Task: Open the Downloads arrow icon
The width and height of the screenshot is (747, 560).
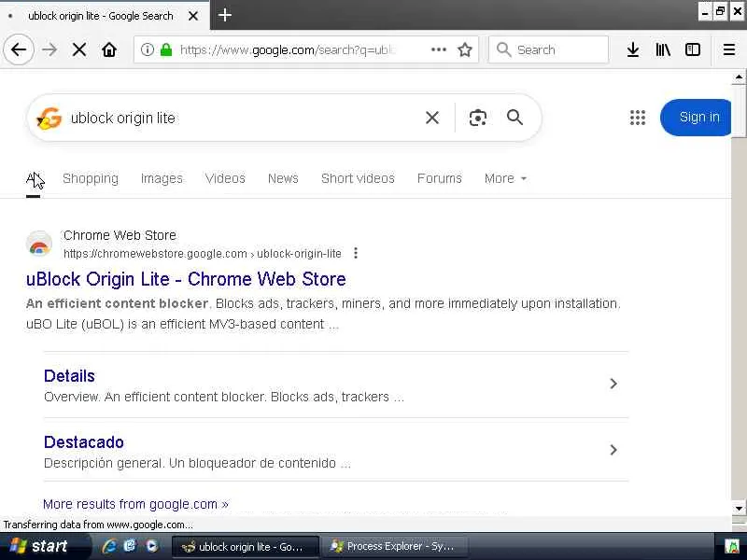Action: 633,49
